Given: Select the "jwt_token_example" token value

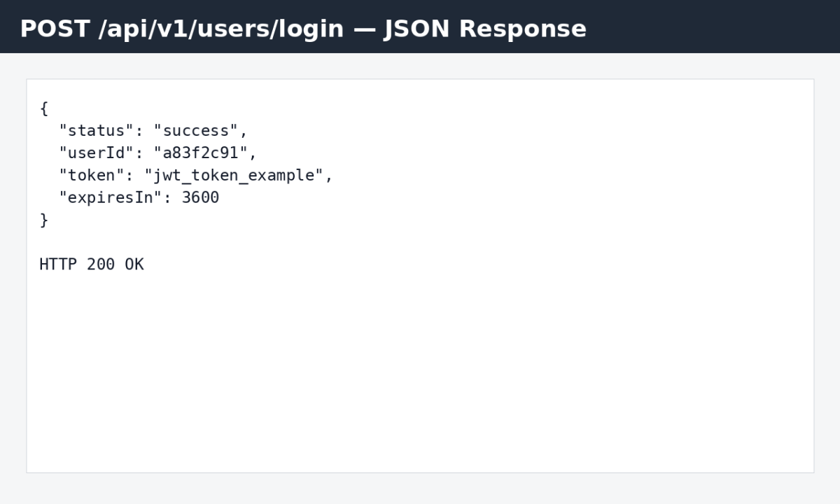Looking at the screenshot, I should click(234, 176).
